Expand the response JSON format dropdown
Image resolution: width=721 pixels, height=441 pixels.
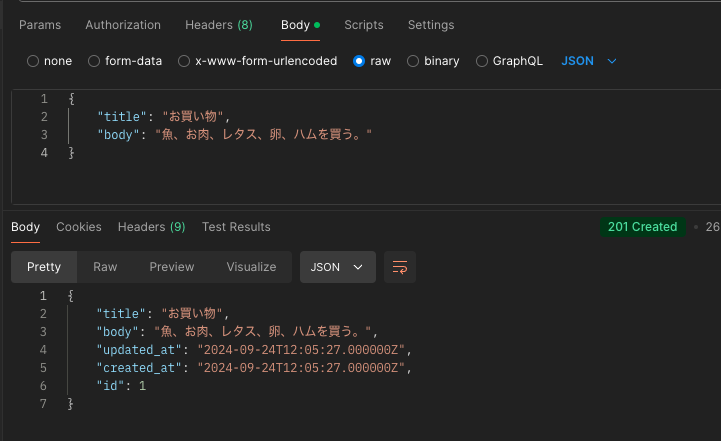pos(338,267)
